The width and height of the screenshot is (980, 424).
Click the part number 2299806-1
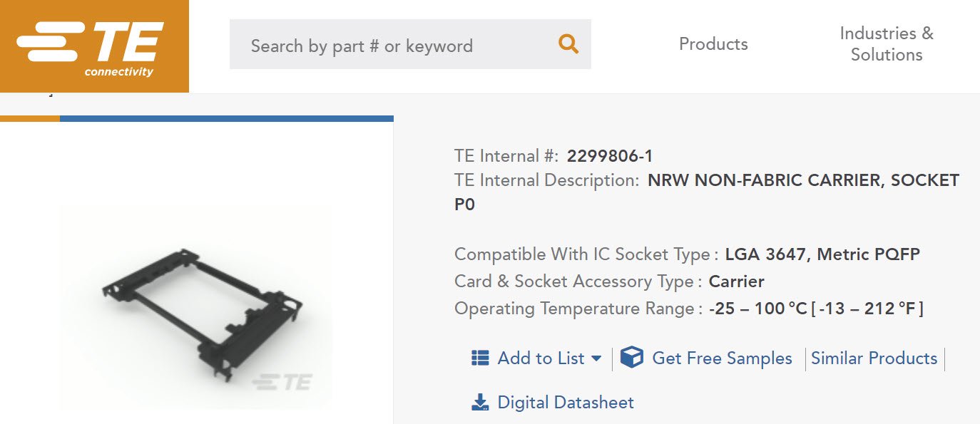coord(610,156)
